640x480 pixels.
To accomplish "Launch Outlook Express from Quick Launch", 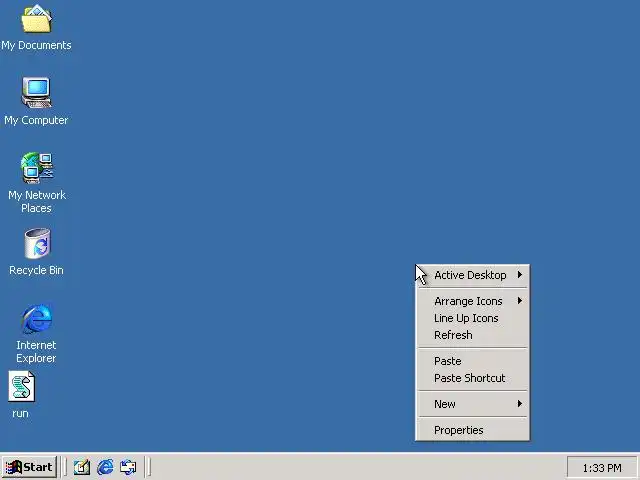I will (128, 467).
